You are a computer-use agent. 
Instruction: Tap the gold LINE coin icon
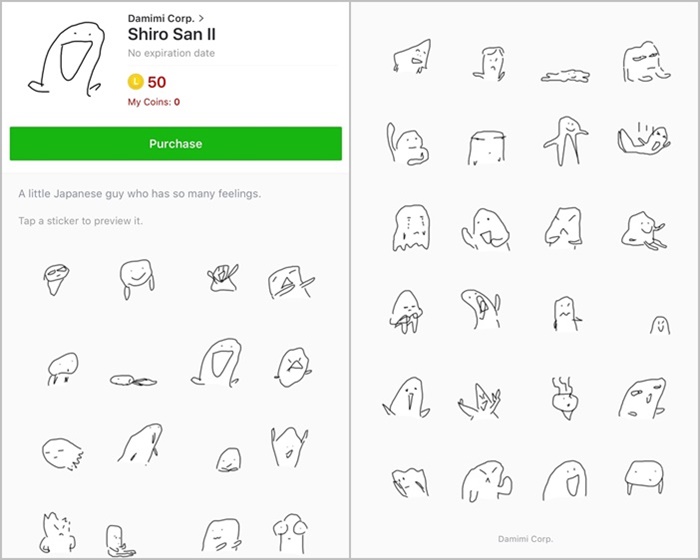coord(135,82)
